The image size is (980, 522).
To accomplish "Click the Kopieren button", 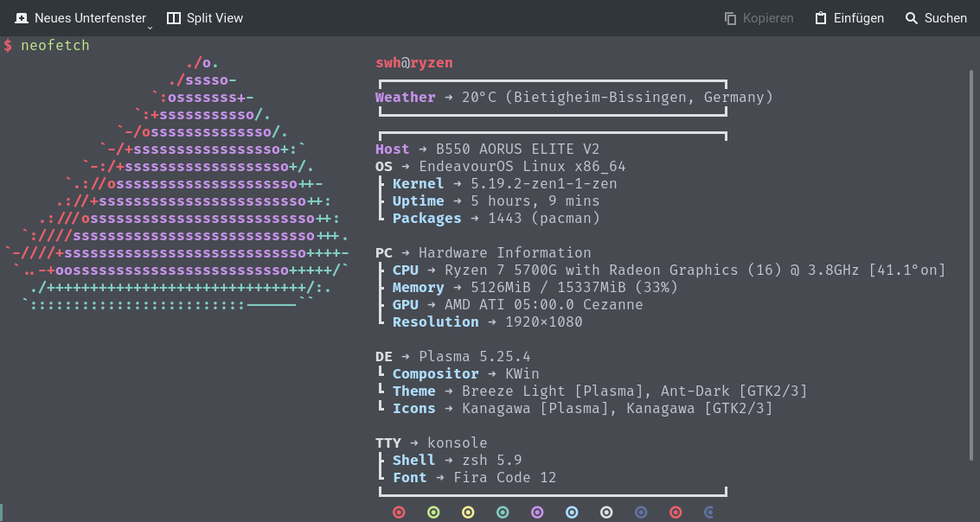I will point(759,18).
